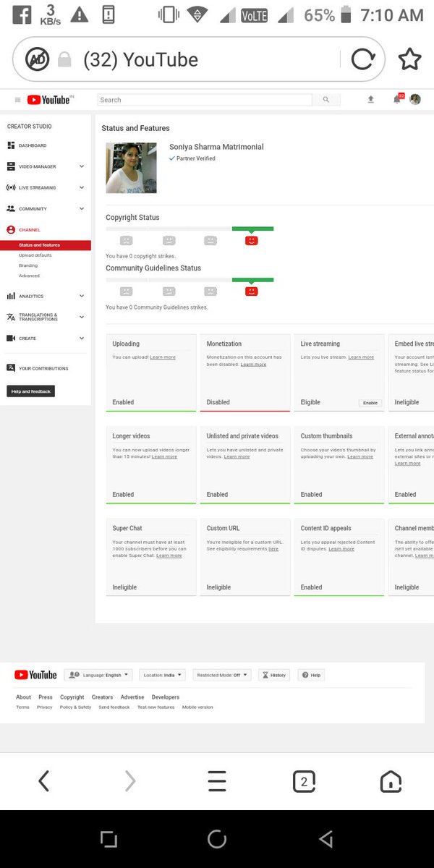Expand the Translations & Transcriptions chevron
Screen dimensions: 434x868
point(82,317)
